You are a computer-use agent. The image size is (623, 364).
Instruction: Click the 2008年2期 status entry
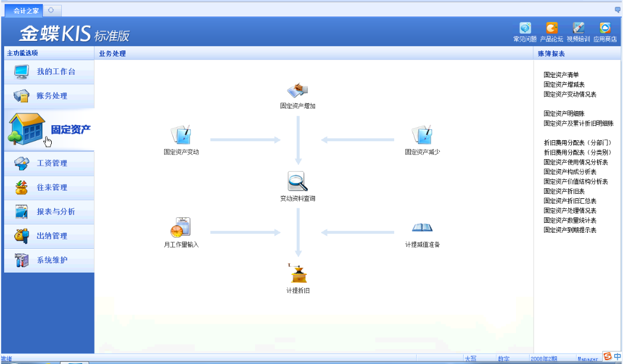(x=543, y=359)
